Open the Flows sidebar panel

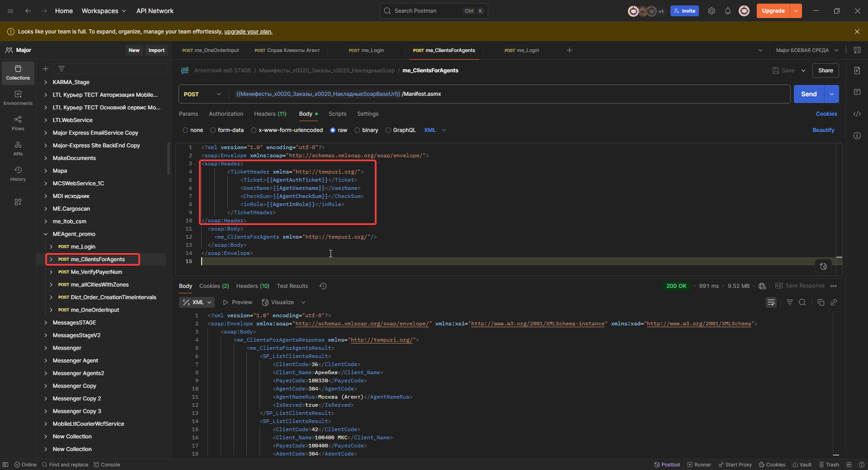tap(18, 123)
